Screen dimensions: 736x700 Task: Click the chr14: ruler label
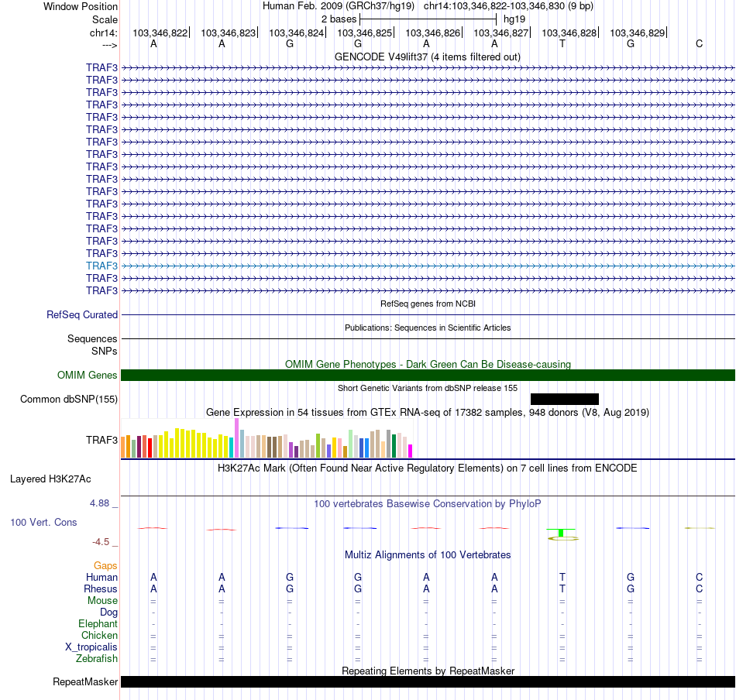[103, 33]
